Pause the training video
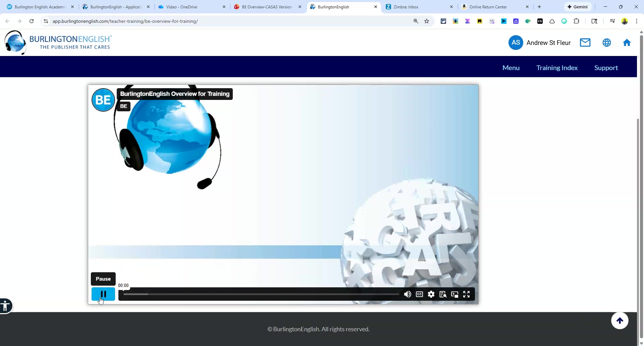Viewport: 644px width, 346px height. [x=103, y=294]
